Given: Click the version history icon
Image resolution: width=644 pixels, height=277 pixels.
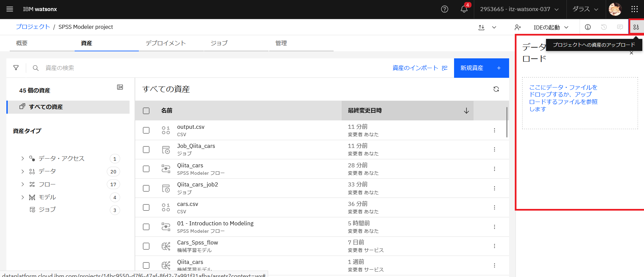Looking at the screenshot, I should [x=604, y=27].
